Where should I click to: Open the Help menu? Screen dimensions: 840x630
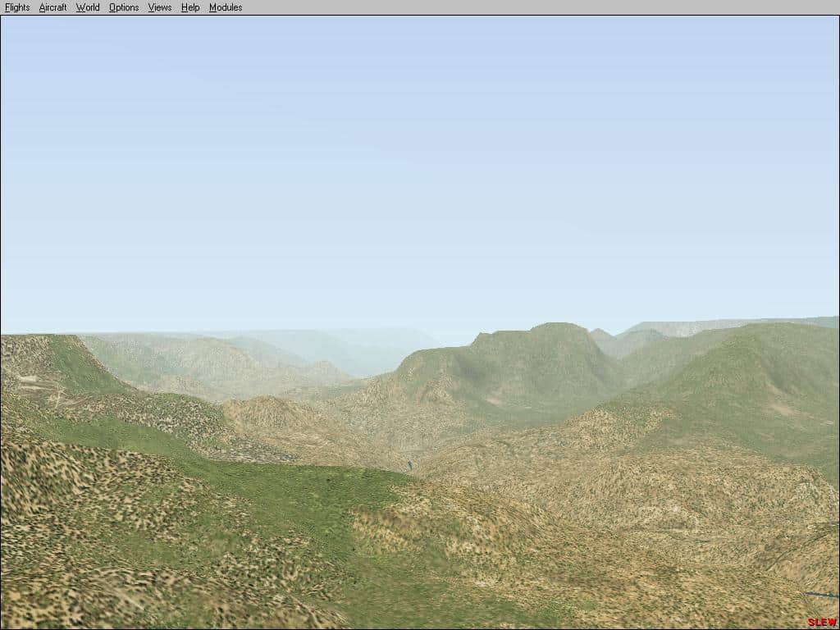point(190,7)
